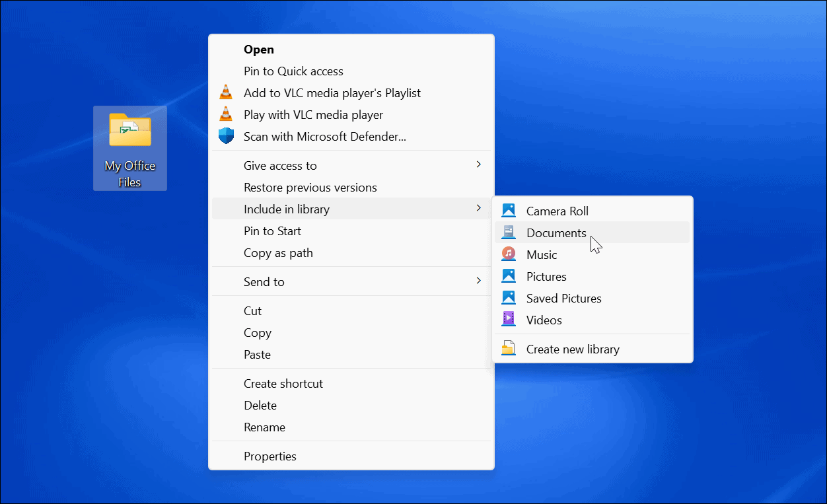Expand the Include in library submenu arrow
Viewport: 827px width, 504px height.
tap(478, 207)
